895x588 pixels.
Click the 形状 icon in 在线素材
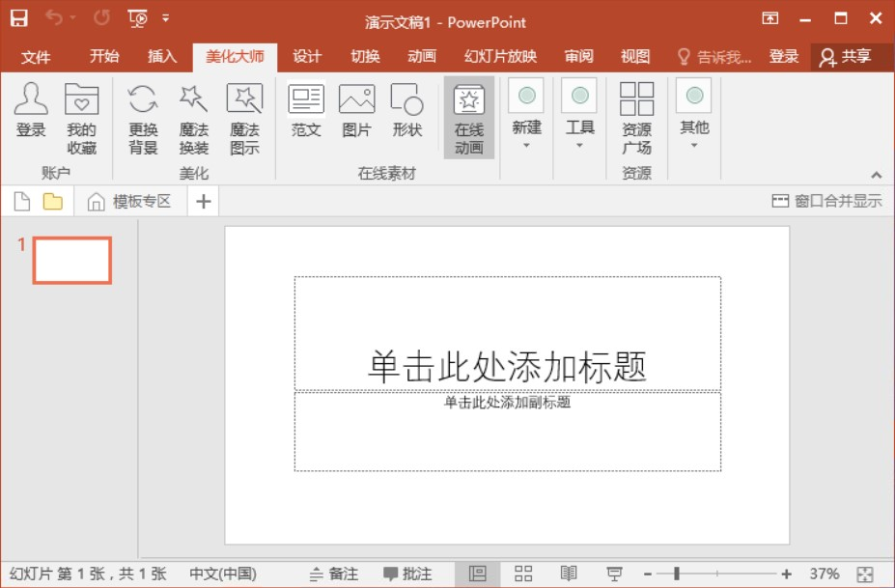[406, 111]
